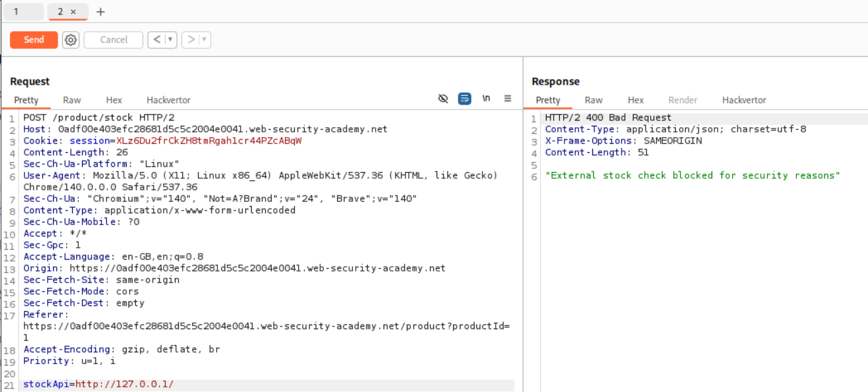Close Repeater tab 2 with the x

click(74, 12)
